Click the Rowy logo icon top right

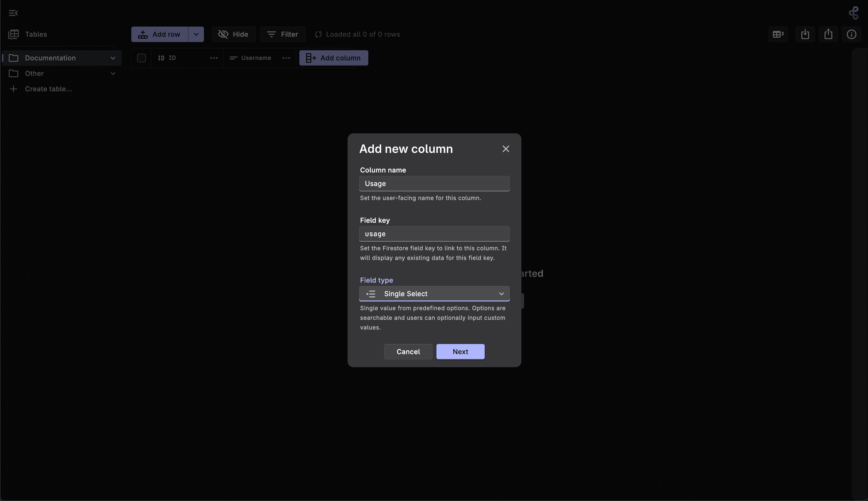pyautogui.click(x=854, y=13)
